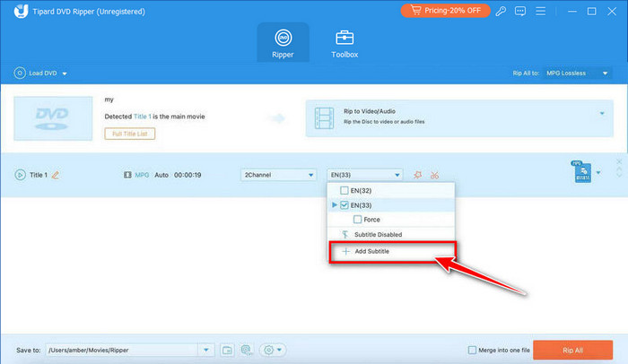Click the MPG output format icon

pyautogui.click(x=582, y=172)
